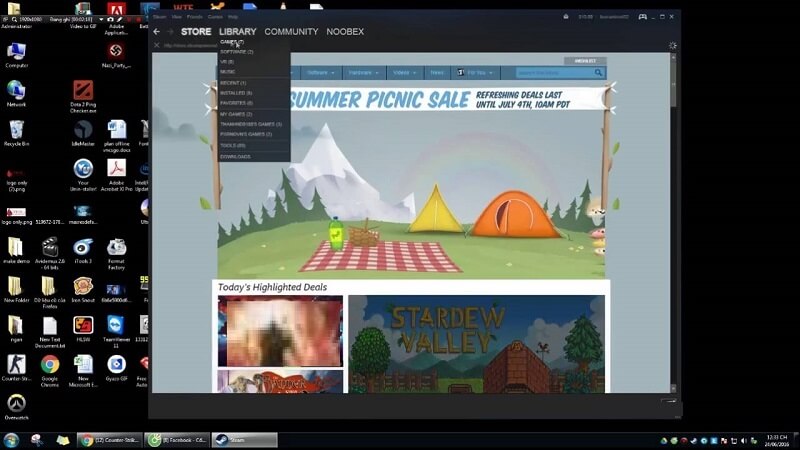Open plan offline Word document icon

(117, 136)
